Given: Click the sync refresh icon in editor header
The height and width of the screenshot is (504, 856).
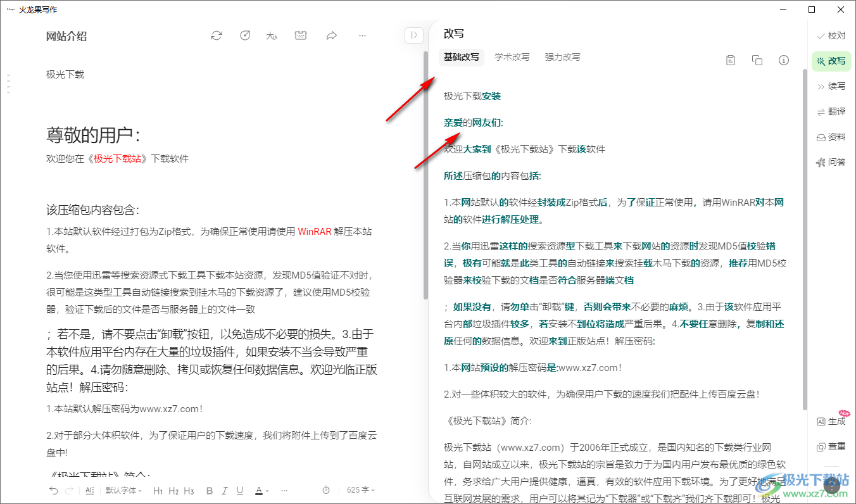Looking at the screenshot, I should pos(217,35).
